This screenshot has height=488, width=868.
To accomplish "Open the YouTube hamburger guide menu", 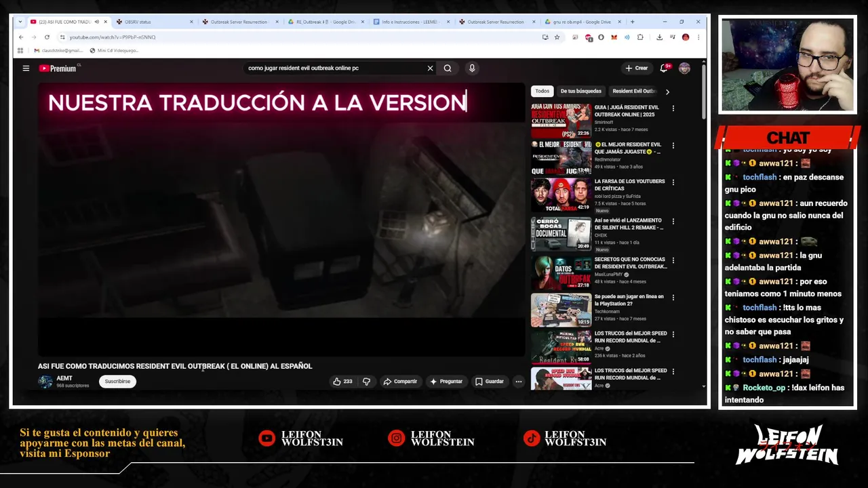I will coord(26,68).
